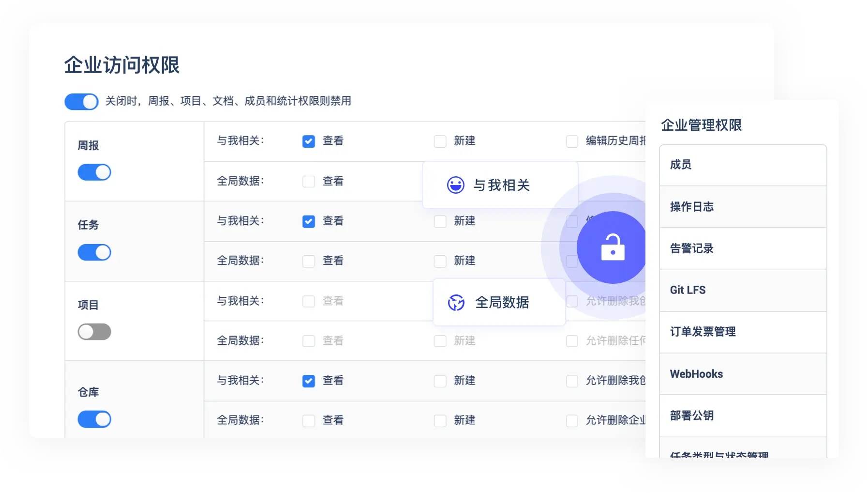Check 查看 in 任务 全局数据 row
The image size is (868, 493).
tap(309, 262)
